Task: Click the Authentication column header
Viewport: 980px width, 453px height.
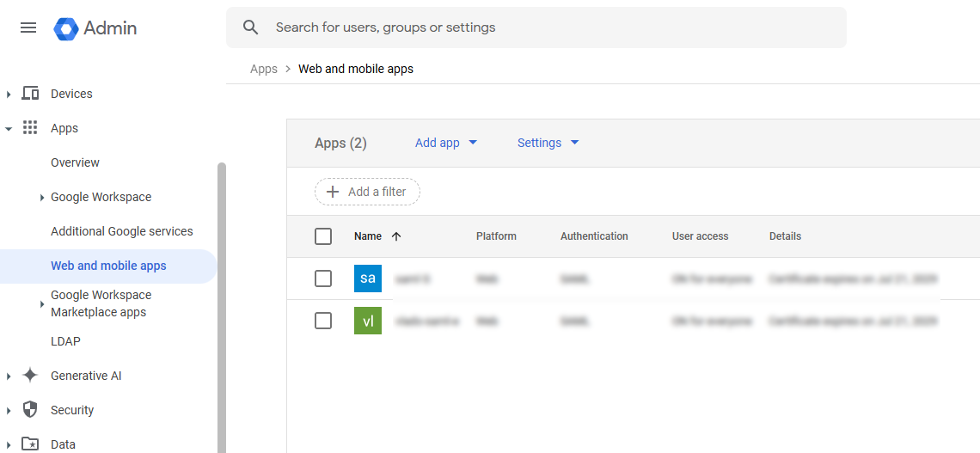Action: [x=594, y=236]
